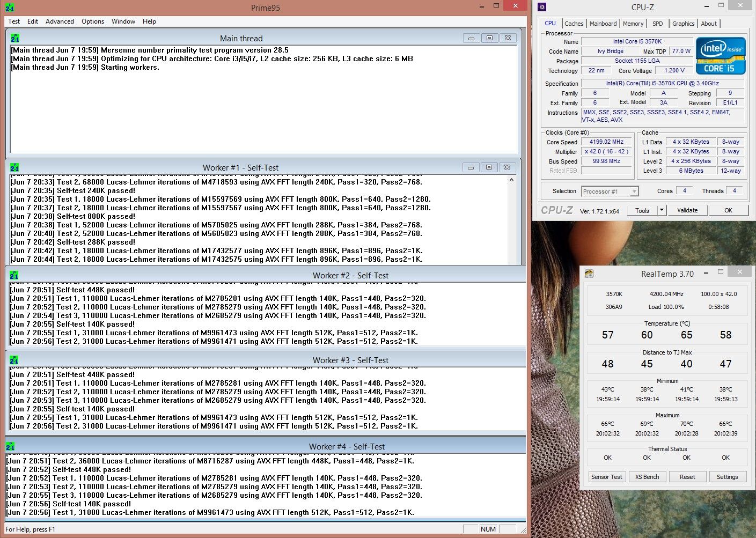Open the Options menu in Prime95

coord(93,21)
